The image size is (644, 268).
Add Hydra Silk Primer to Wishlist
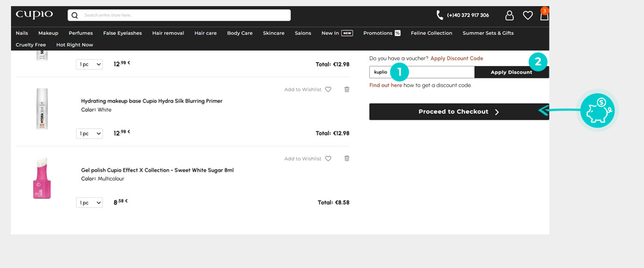click(307, 90)
